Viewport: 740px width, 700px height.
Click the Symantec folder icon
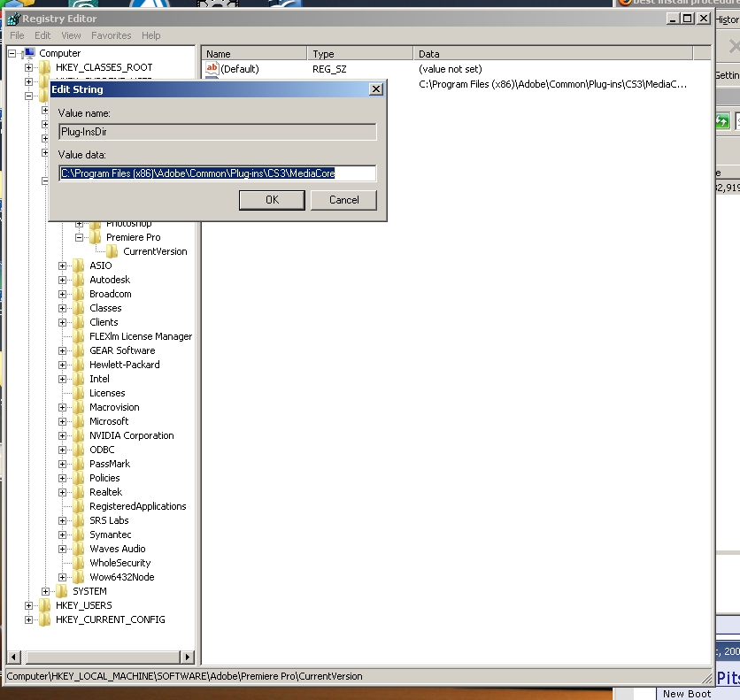coord(79,534)
